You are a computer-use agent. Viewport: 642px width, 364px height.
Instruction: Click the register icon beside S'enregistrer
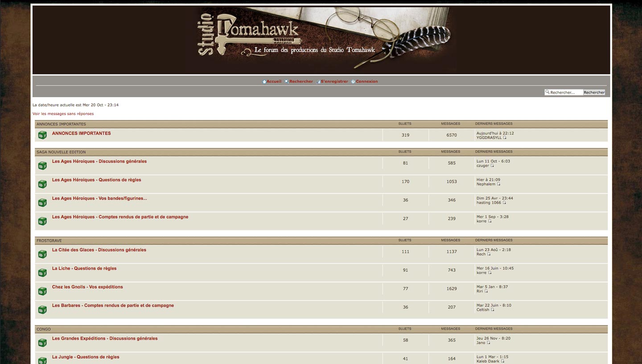(x=318, y=82)
